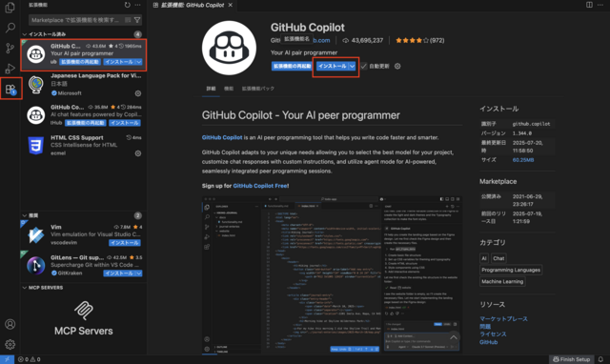Screen dimensions: 610x364
Task: Open the Extensions view icon
Action: (x=10, y=89)
